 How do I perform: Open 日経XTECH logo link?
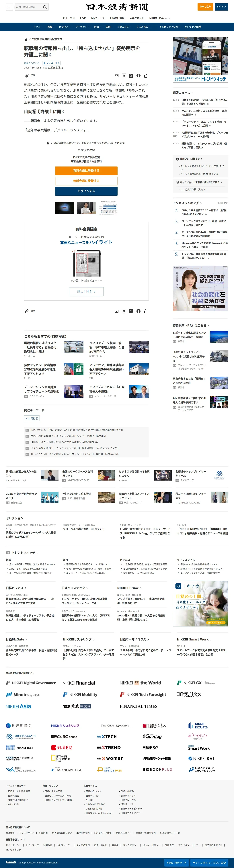click(x=107, y=737)
